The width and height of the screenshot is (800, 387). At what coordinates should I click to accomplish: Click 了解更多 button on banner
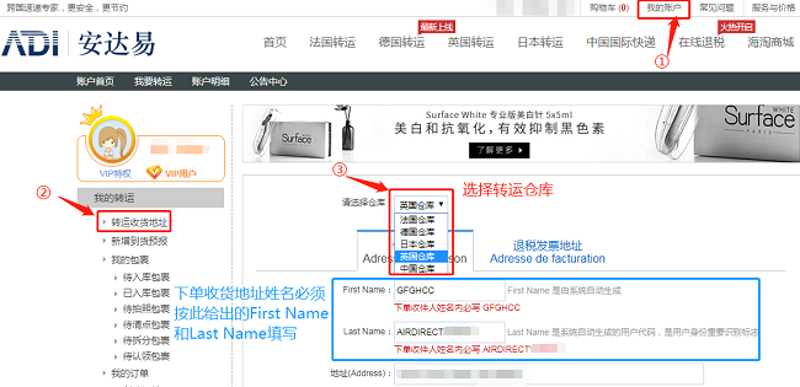click(x=499, y=150)
